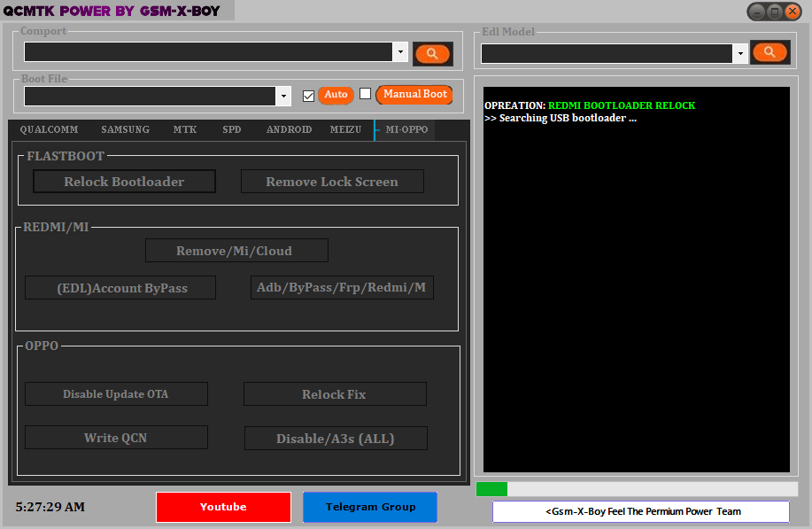Viewport: 812px width, 529px height.
Task: Open the Telegram Group link
Action: tap(369, 507)
